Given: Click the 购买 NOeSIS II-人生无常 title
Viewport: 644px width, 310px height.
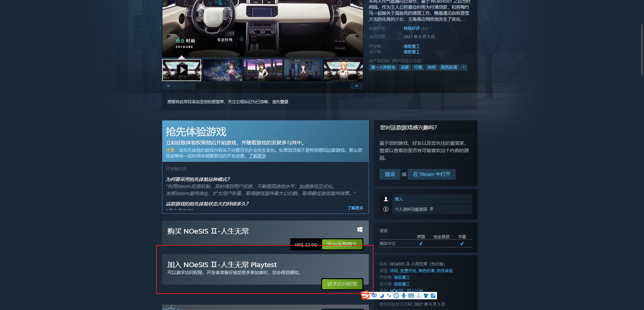Looking at the screenshot, I should point(208,231).
